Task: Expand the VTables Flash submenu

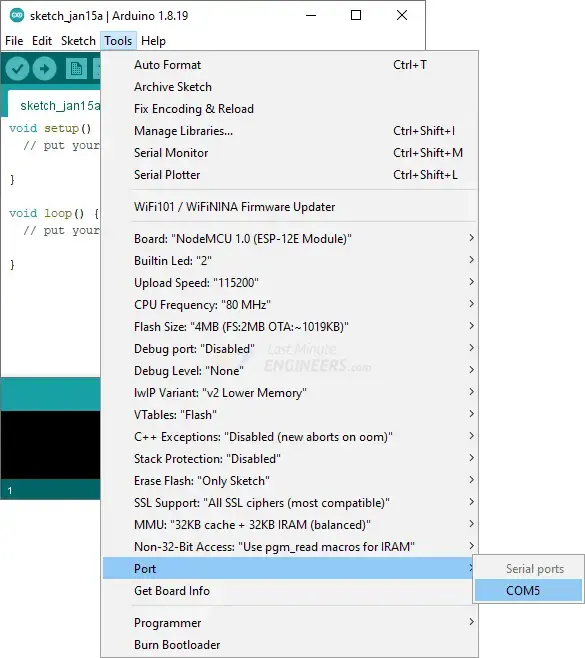Action: coord(290,415)
